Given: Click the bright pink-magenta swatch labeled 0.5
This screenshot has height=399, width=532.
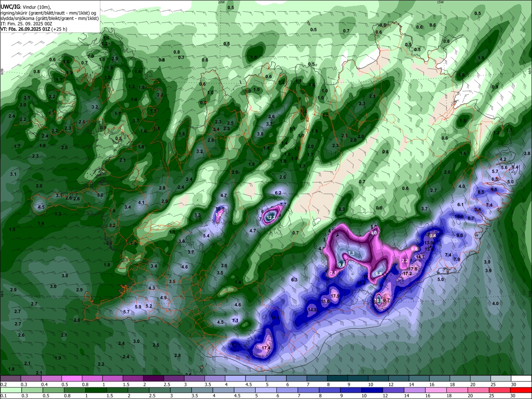Looking at the screenshot, I should click(x=71, y=379).
